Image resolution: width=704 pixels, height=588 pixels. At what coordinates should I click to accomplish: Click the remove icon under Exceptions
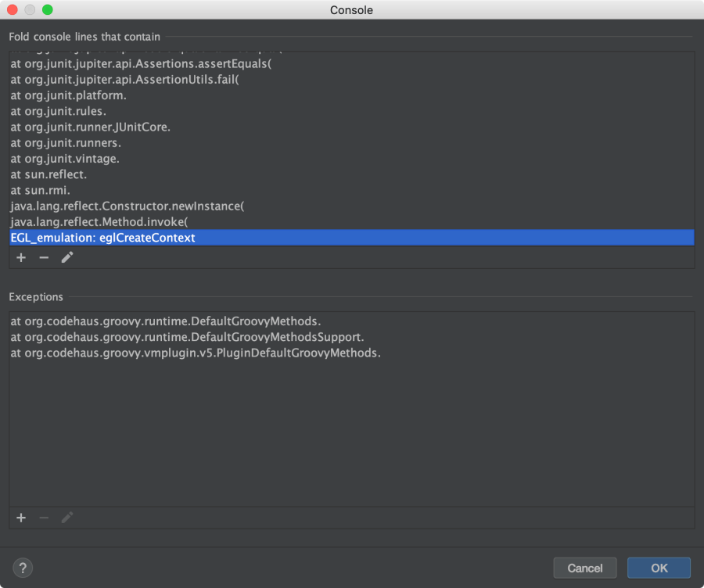pyautogui.click(x=44, y=517)
